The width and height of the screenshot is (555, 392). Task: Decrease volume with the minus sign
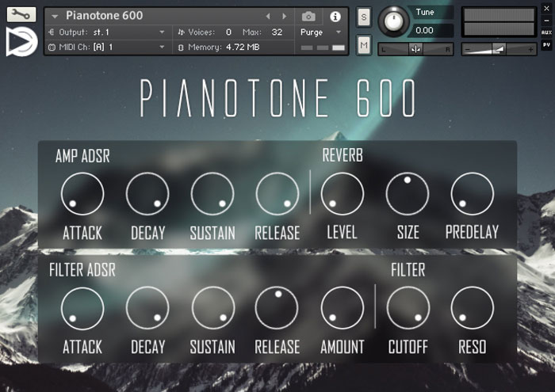[468, 49]
